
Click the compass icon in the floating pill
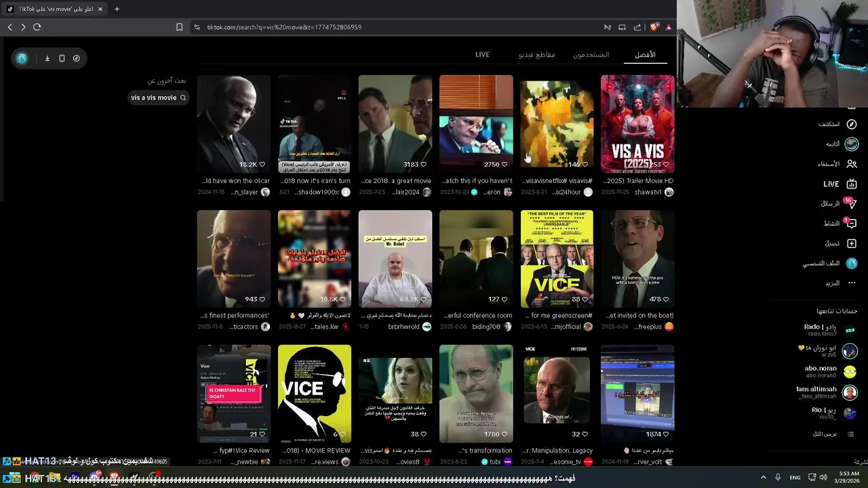pos(76,58)
